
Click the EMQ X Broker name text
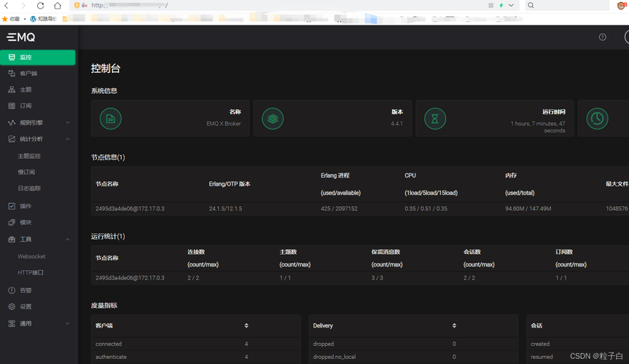coord(224,124)
